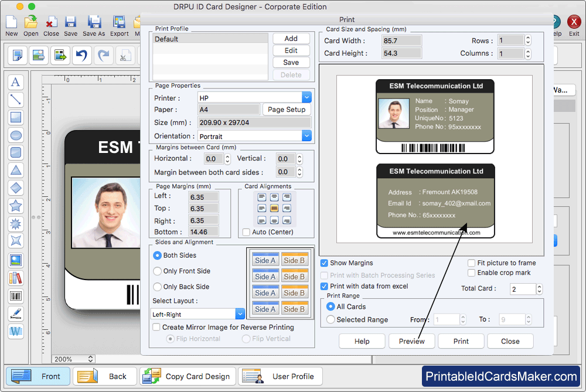Viewport: 586px width, 392px height.
Task: Click the red Exit icon
Action: click(574, 22)
